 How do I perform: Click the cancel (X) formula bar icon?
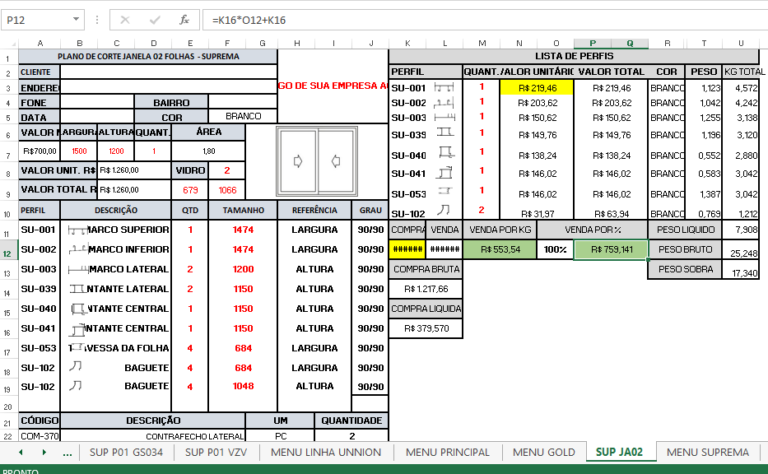pyautogui.click(x=125, y=20)
